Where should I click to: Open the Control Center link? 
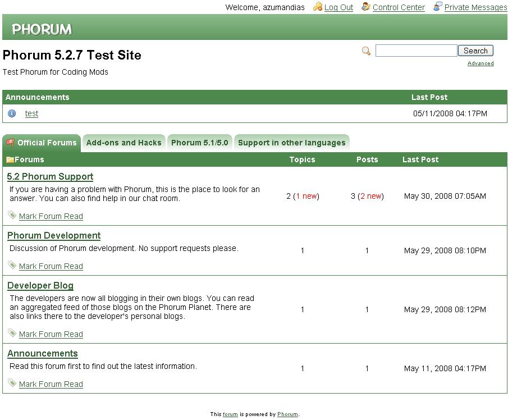[x=399, y=7]
